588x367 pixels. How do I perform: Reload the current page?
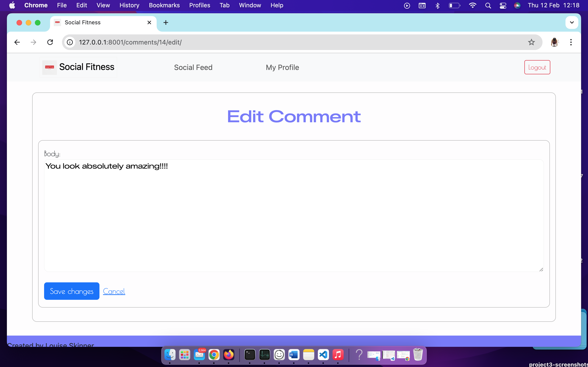click(50, 42)
